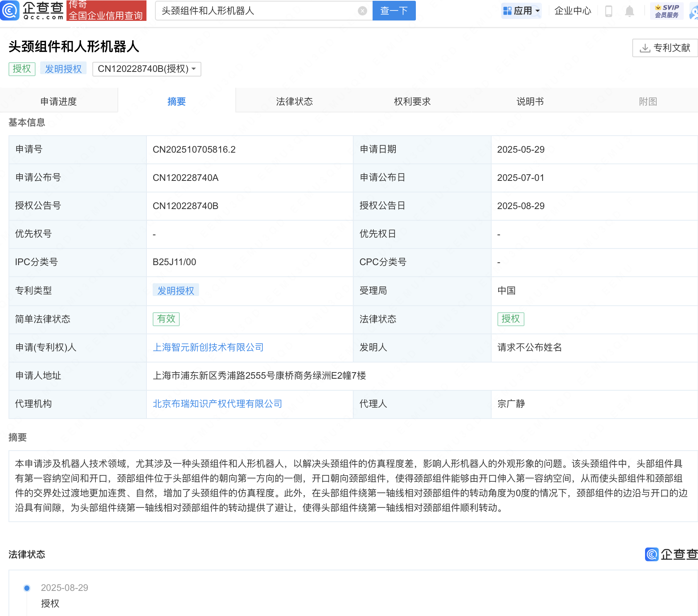Select the 摘要 tab
Viewport: 698px width, 616px height.
click(177, 101)
